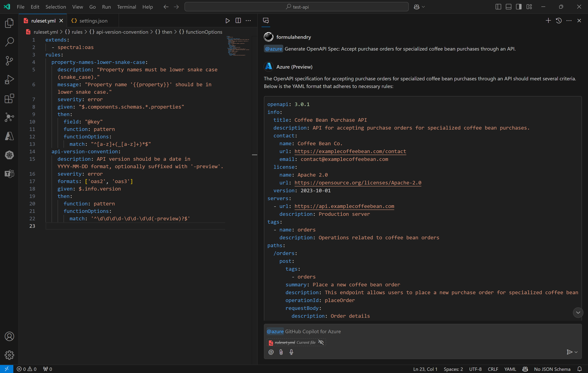Screen dimensions: 588x373
Task: Toggle the ruleset.yml current file context
Action: 321,342
